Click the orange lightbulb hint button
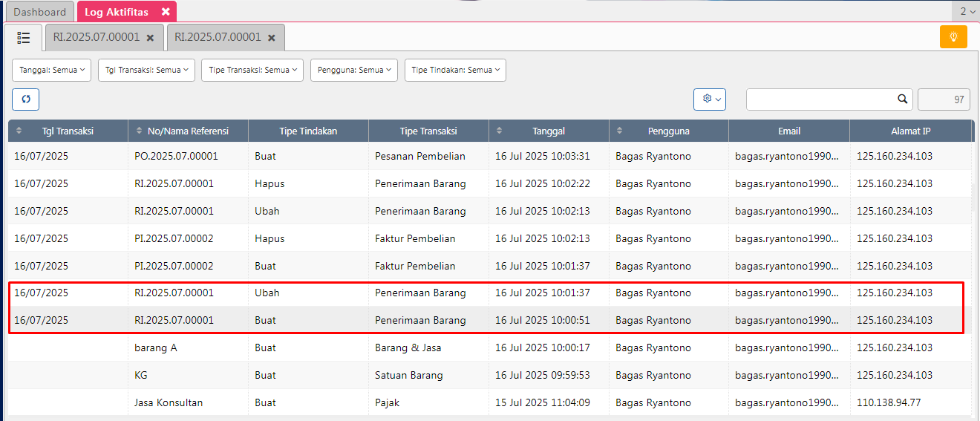Viewport: 980px width, 421px height. pos(953,36)
